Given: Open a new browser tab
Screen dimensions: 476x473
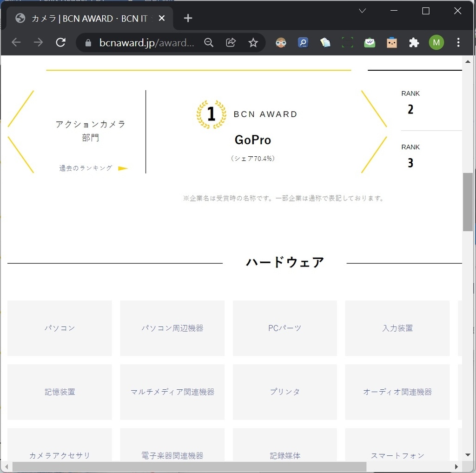Looking at the screenshot, I should (188, 18).
